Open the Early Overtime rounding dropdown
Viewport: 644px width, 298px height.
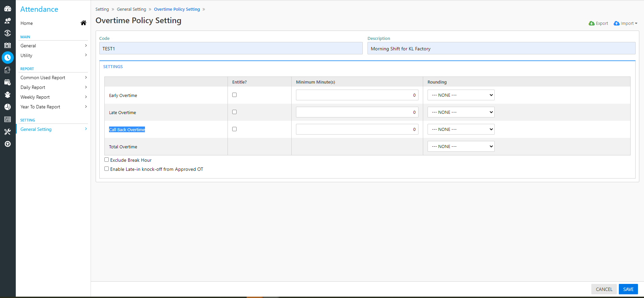tap(461, 95)
